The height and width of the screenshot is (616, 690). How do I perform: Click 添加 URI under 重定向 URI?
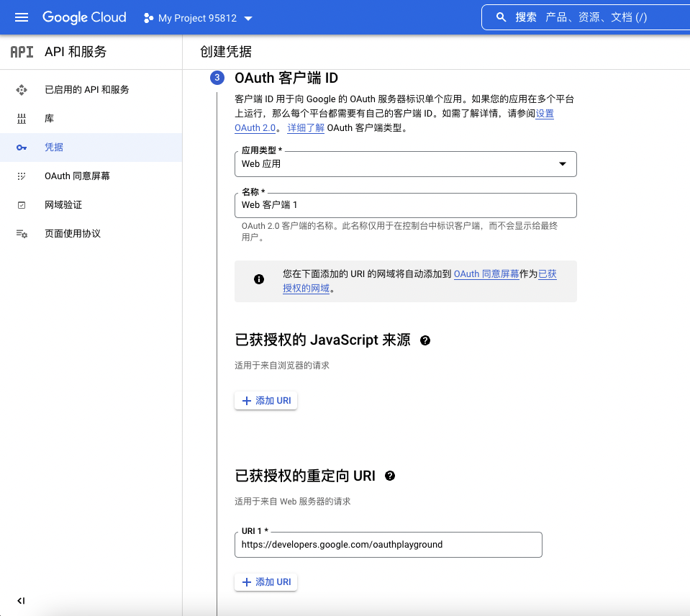266,582
